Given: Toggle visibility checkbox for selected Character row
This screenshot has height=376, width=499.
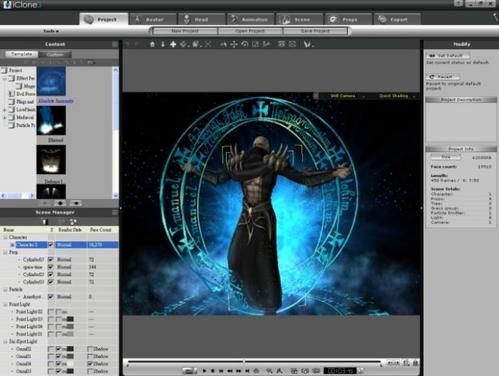Looking at the screenshot, I should tap(51, 245).
